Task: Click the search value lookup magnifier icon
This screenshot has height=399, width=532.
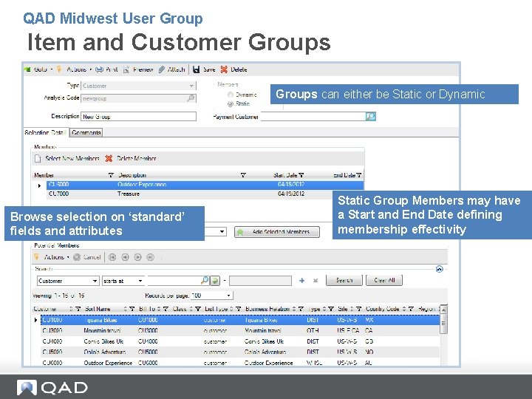Action: pyautogui.click(x=205, y=281)
